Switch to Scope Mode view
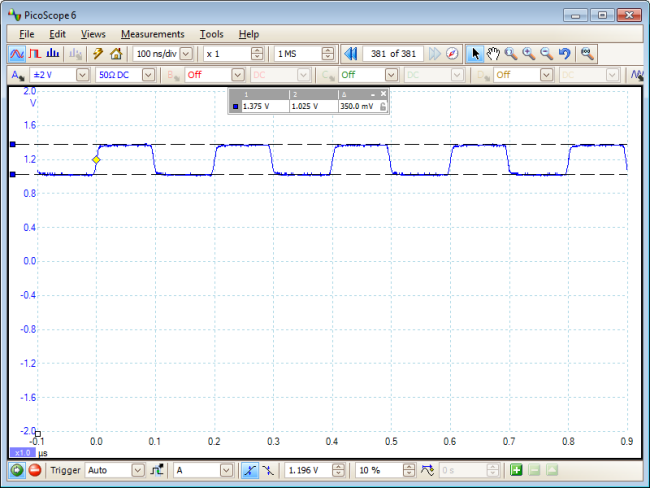Screen dimensions: 650x488 pyautogui.click(x=17, y=54)
